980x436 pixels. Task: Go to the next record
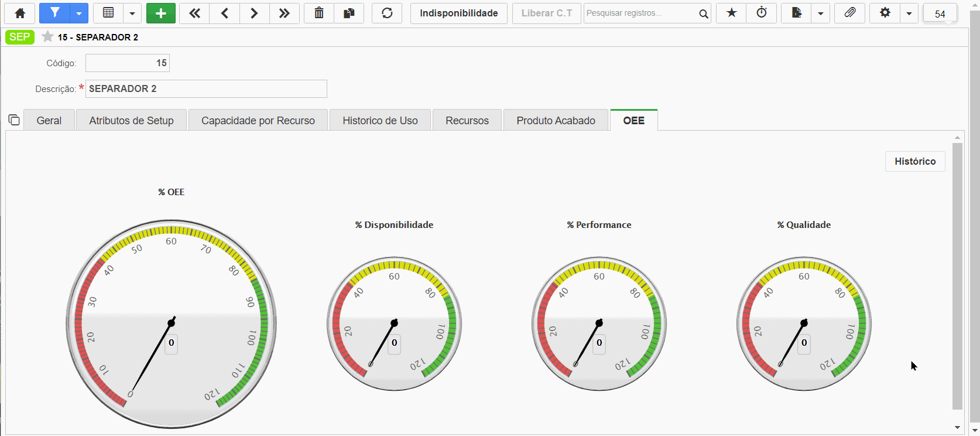(254, 13)
